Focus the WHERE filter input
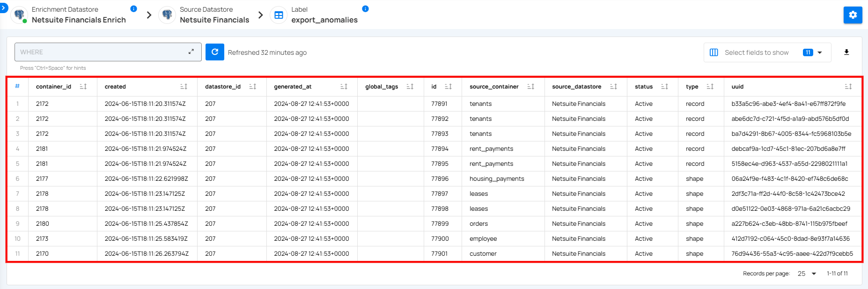This screenshot has height=289, width=868. [108, 52]
